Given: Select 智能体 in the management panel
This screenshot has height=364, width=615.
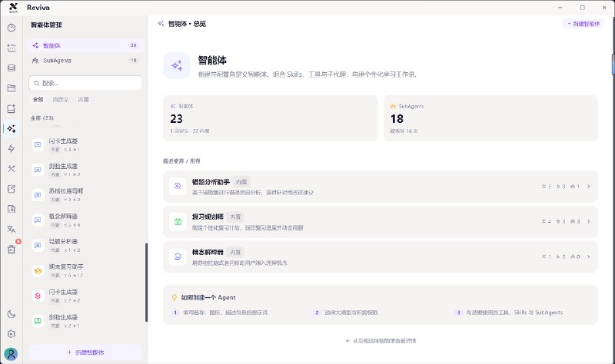Looking at the screenshot, I should click(x=85, y=45).
